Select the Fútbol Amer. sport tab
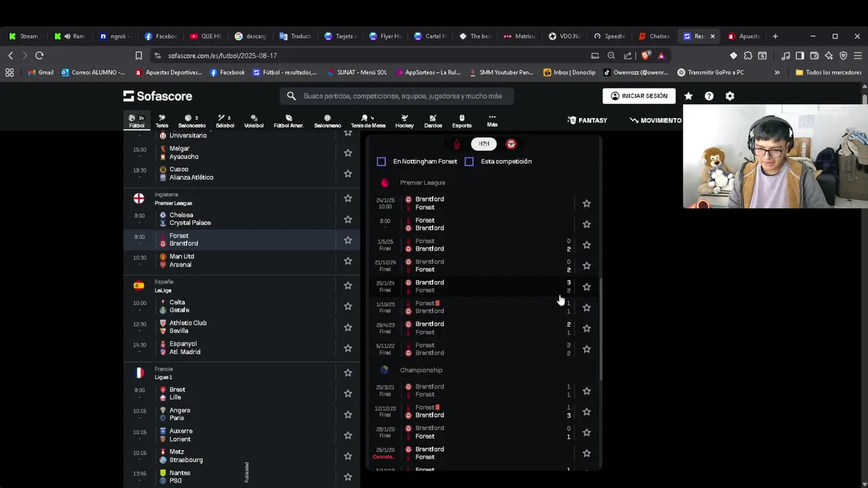This screenshot has width=868, height=488. tap(288, 121)
